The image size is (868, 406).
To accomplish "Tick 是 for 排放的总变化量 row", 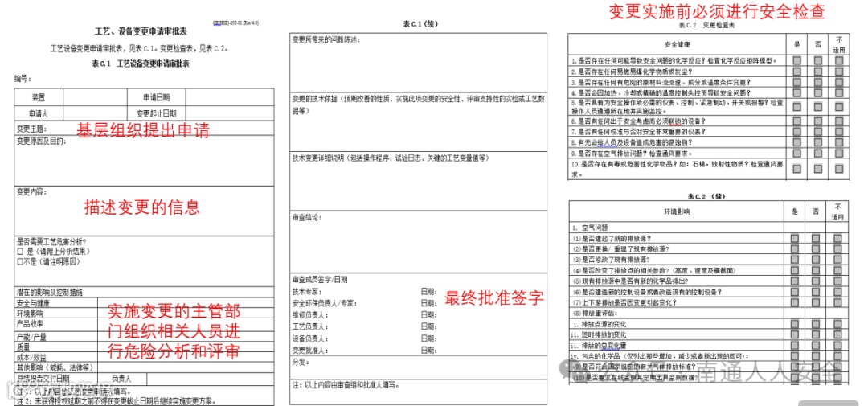I will 795,345.
